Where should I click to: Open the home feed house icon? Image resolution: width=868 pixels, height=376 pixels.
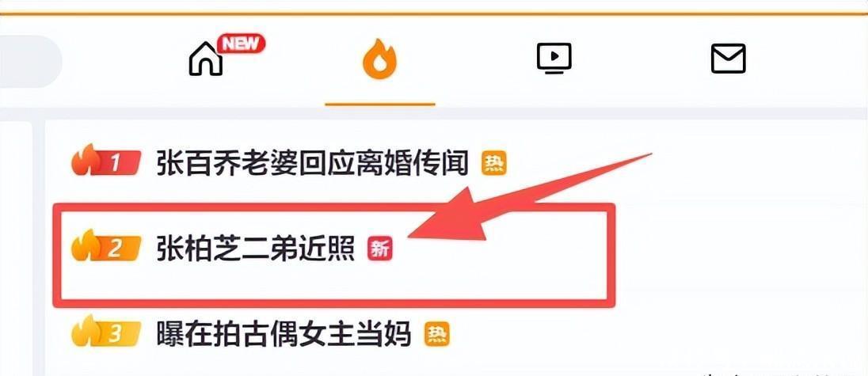[x=205, y=59]
